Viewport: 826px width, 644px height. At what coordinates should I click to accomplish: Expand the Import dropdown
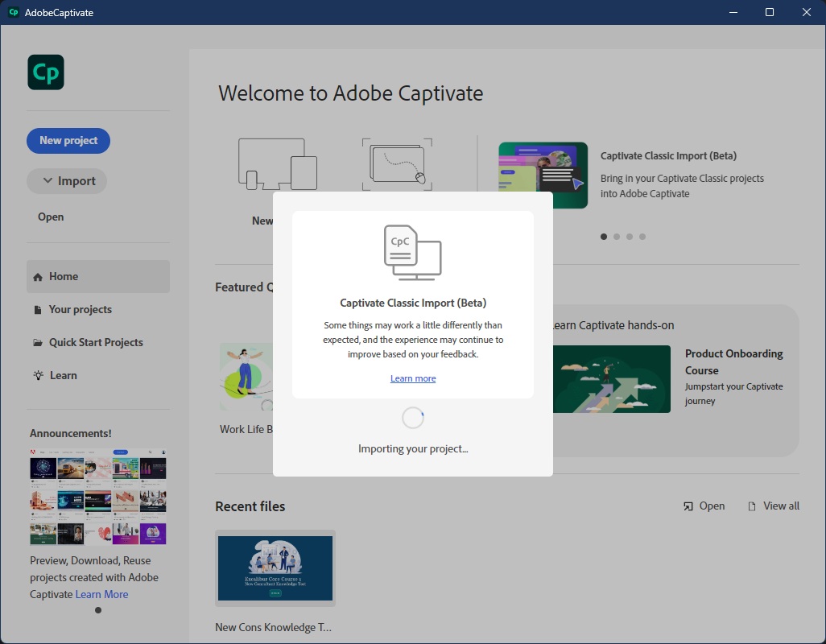pyautogui.click(x=67, y=181)
